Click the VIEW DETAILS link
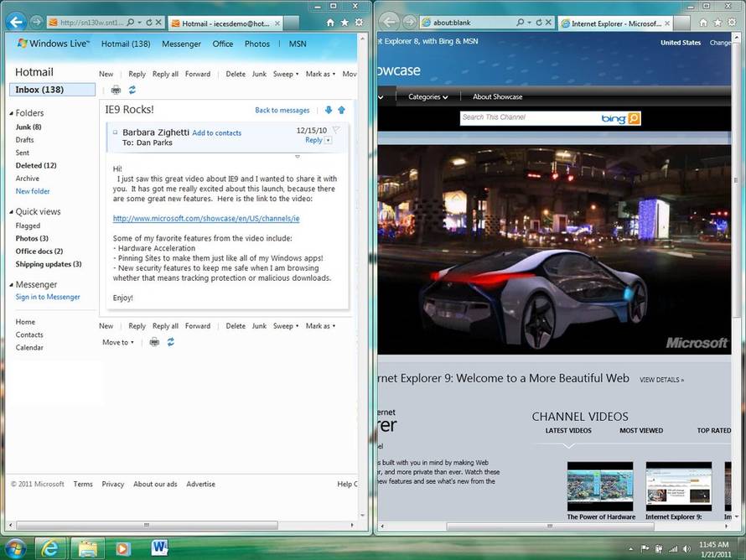 [x=661, y=380]
